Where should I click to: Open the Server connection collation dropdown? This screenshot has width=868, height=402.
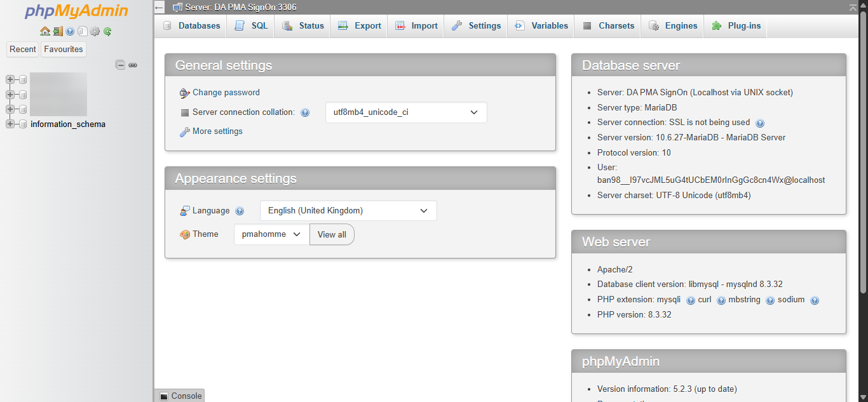tap(406, 112)
